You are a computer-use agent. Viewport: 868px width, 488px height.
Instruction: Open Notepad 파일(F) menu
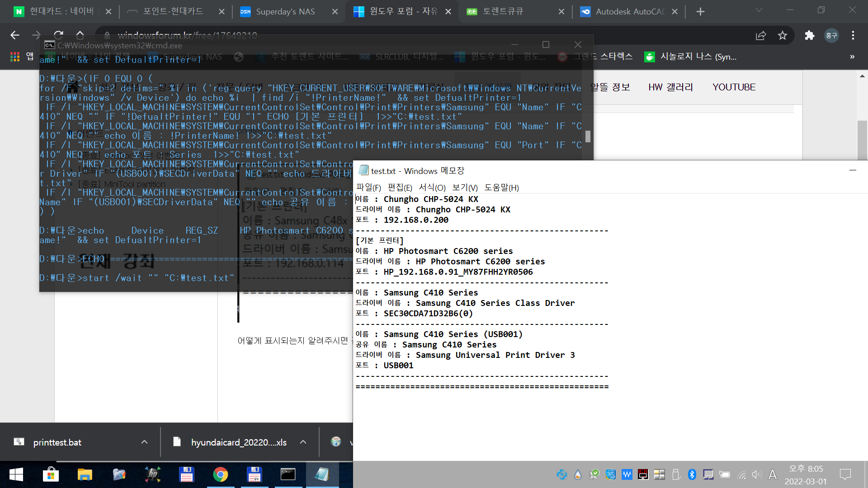[368, 188]
